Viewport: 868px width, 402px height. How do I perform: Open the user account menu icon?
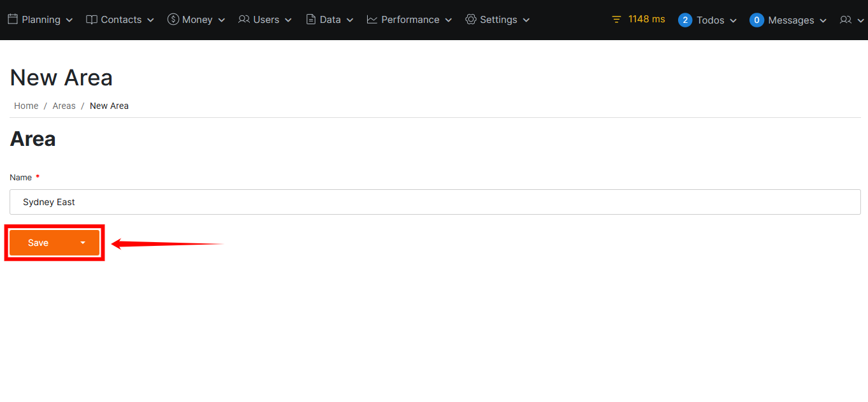[846, 20]
